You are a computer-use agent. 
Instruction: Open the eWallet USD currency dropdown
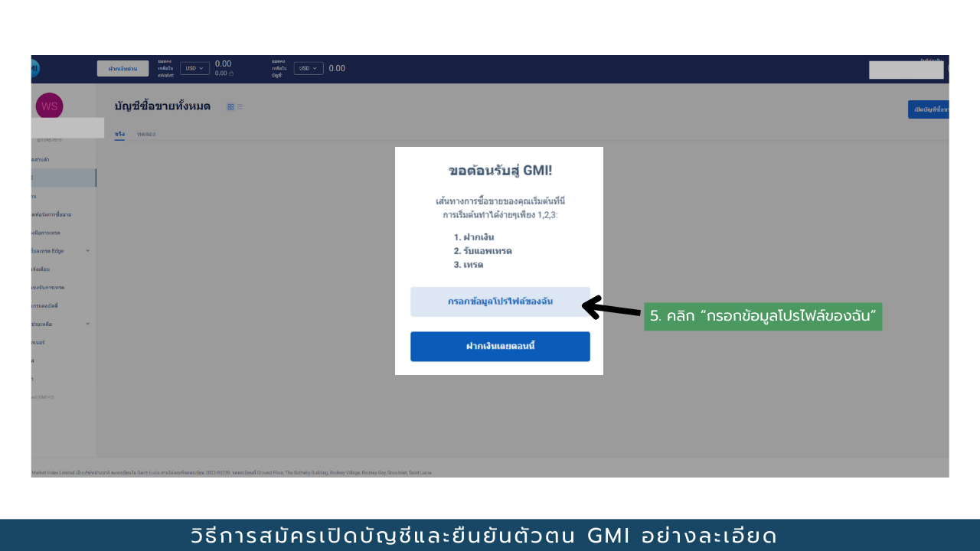194,68
